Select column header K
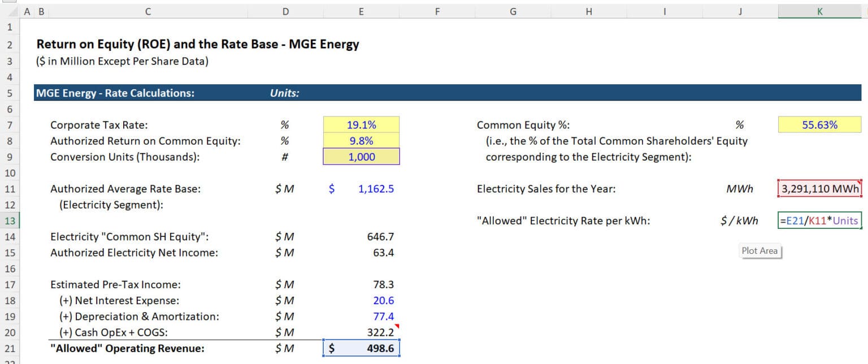The width and height of the screenshot is (868, 364). coord(819,11)
